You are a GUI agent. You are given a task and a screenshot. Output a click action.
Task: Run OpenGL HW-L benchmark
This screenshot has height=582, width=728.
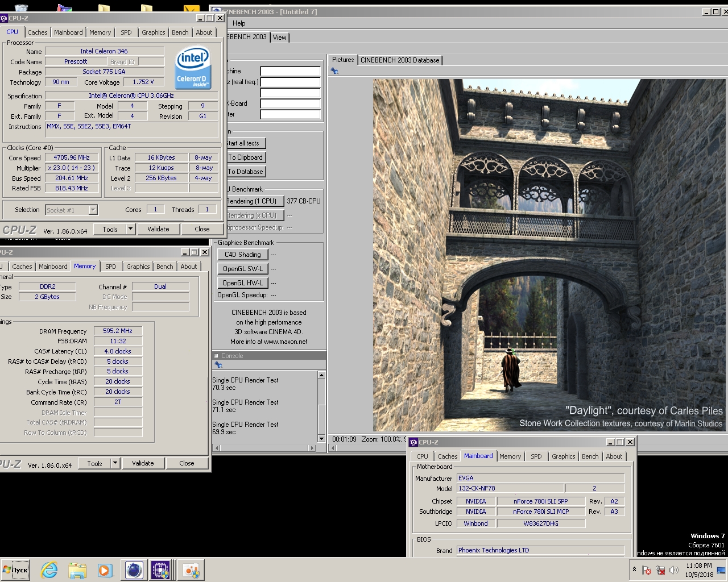[x=243, y=283]
